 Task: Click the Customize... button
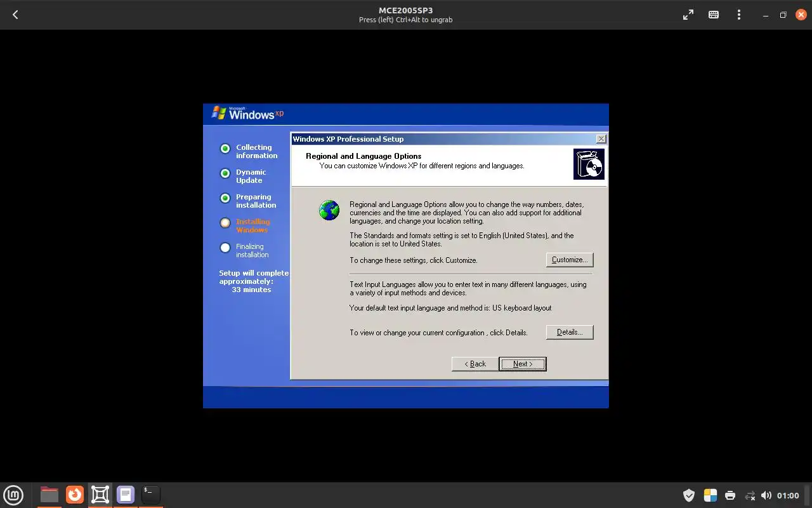[x=570, y=260]
